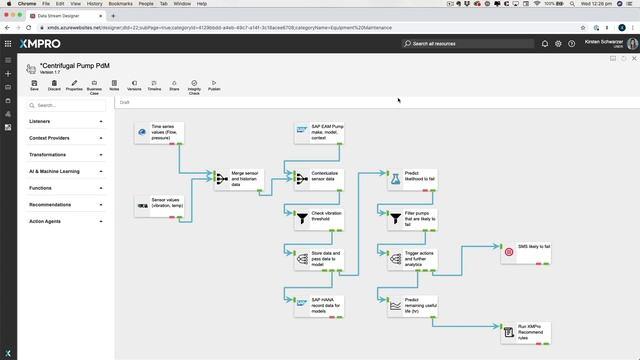The width and height of the screenshot is (640, 360).
Task: Open settings gear in header
Action: pos(558,44)
